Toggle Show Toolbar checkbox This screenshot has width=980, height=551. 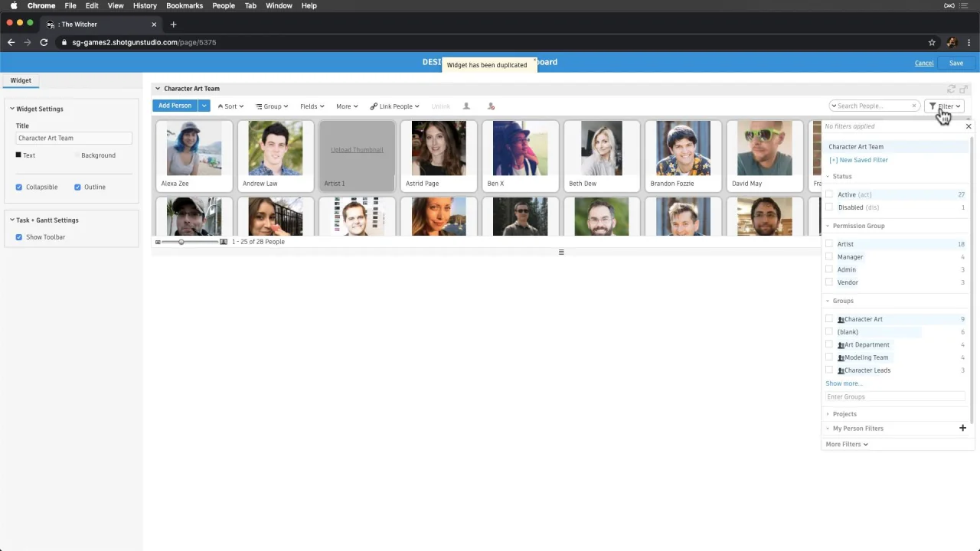19,237
